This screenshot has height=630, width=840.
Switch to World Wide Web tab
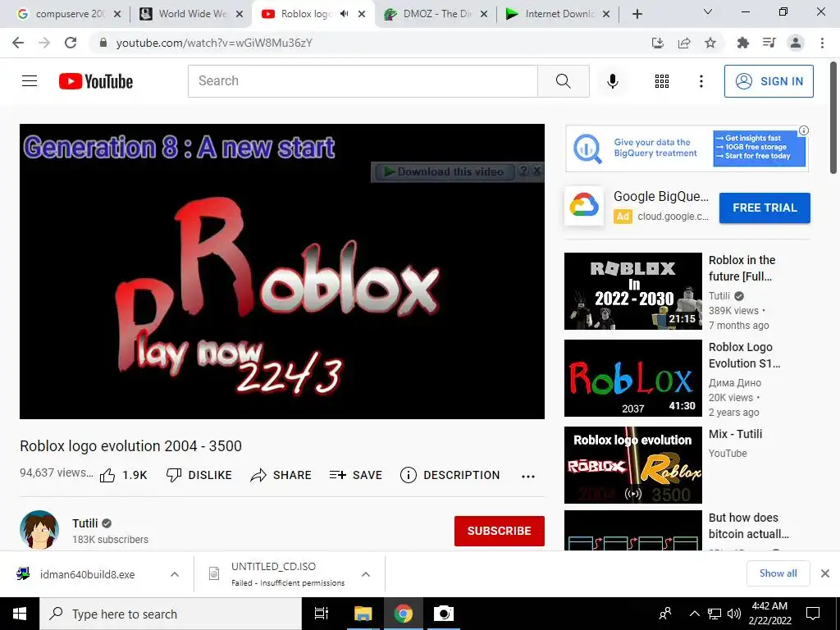pyautogui.click(x=190, y=14)
